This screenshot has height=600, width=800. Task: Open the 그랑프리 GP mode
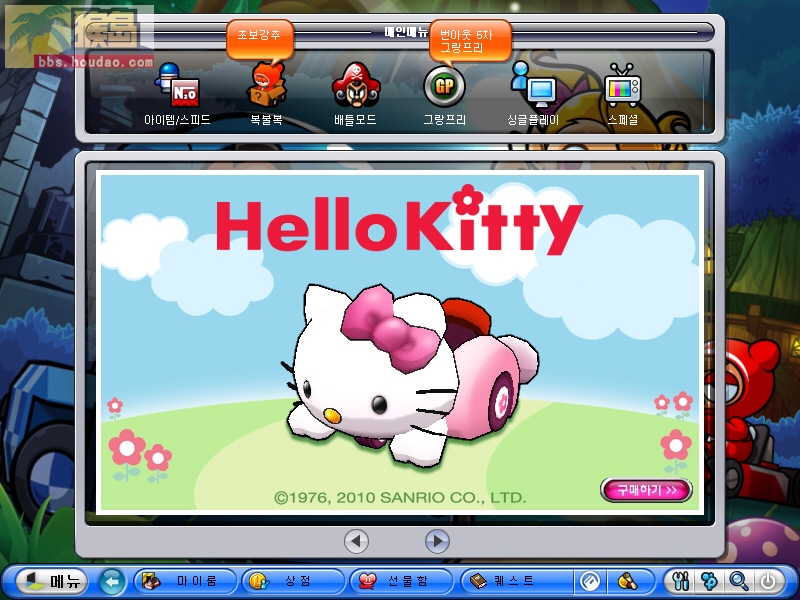(x=444, y=96)
